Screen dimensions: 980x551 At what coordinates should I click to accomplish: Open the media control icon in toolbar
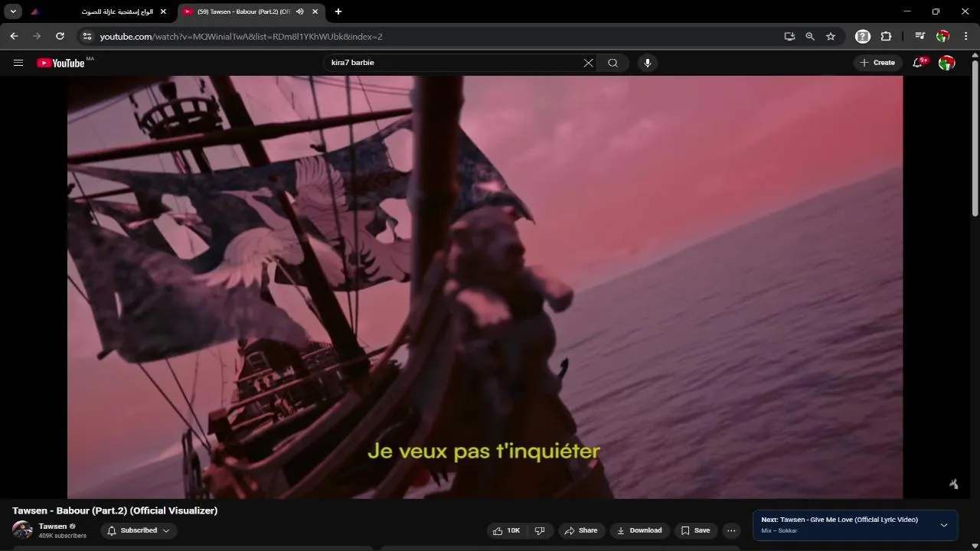[920, 36]
